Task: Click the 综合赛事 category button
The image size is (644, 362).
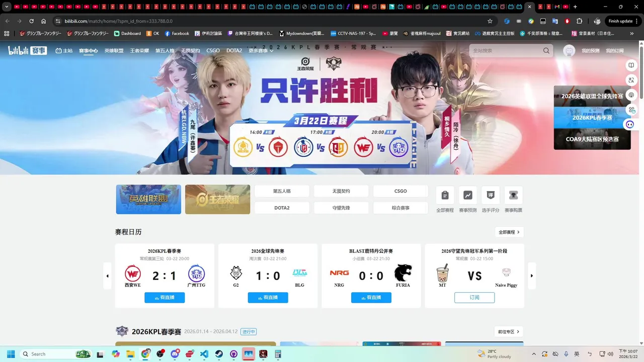Action: click(x=400, y=208)
